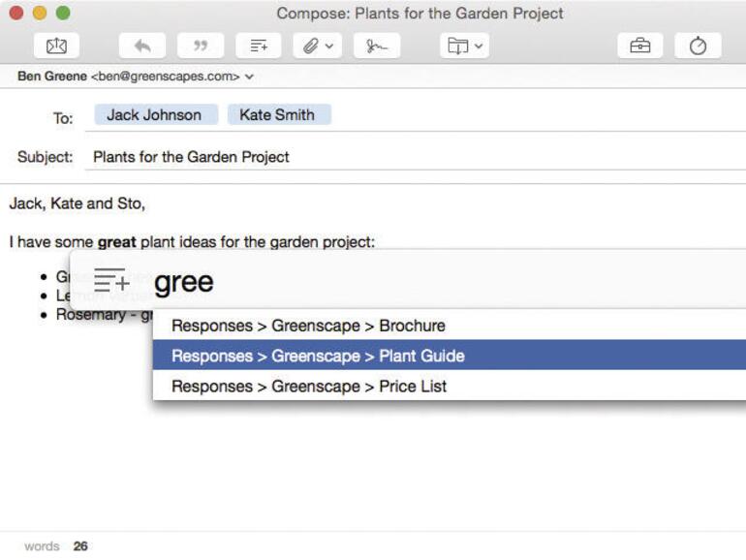Expand the sender account chevron
The image size is (746, 560).
[250, 76]
